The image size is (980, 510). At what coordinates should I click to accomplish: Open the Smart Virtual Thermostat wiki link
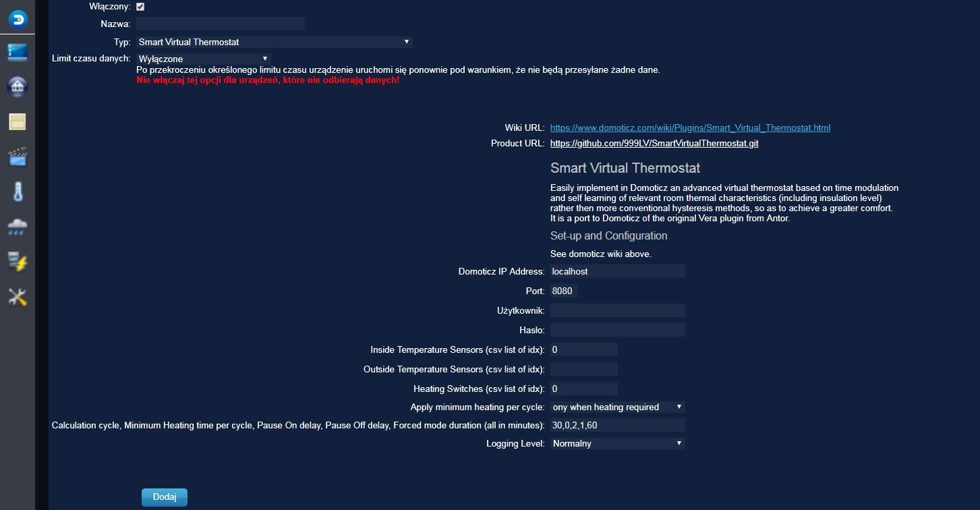point(690,128)
